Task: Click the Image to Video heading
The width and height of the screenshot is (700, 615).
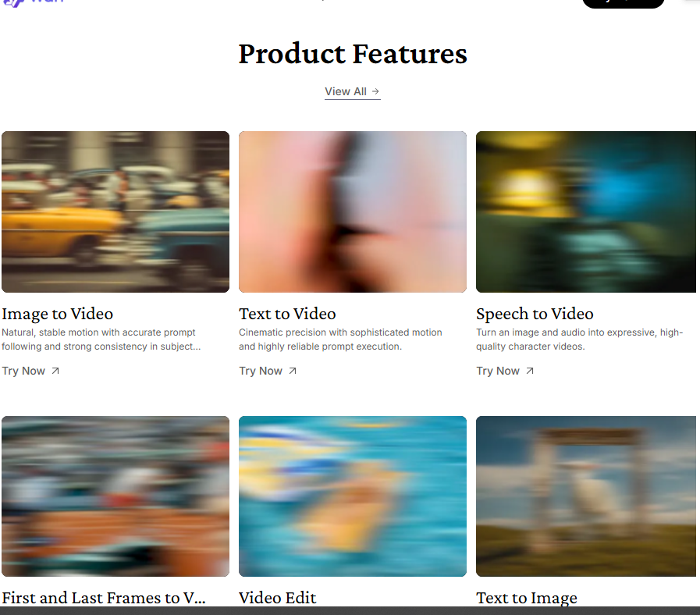Action: click(58, 314)
